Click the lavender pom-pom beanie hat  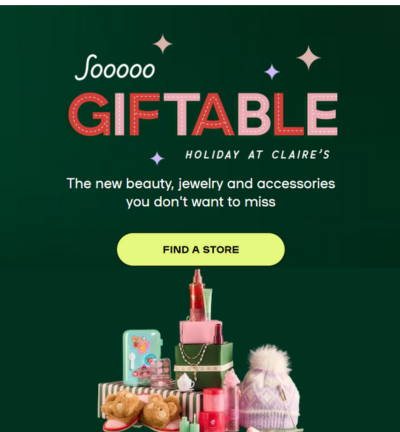[x=269, y=388]
